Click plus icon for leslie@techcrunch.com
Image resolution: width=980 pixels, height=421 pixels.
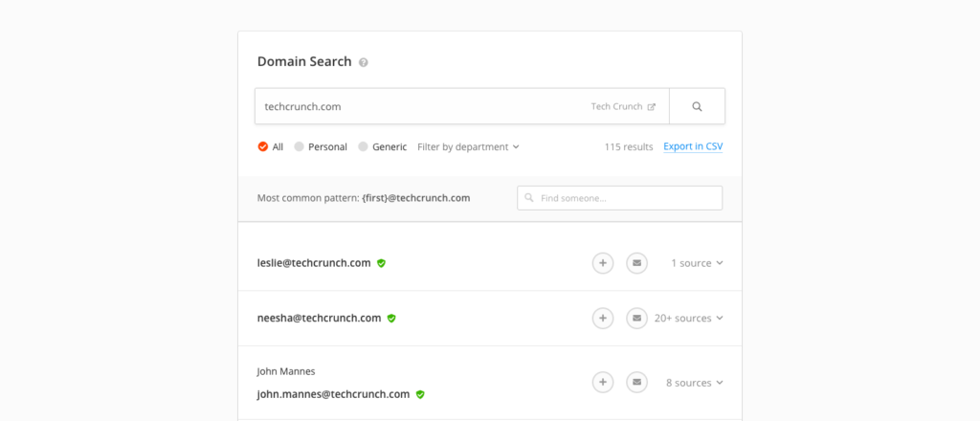[603, 263]
